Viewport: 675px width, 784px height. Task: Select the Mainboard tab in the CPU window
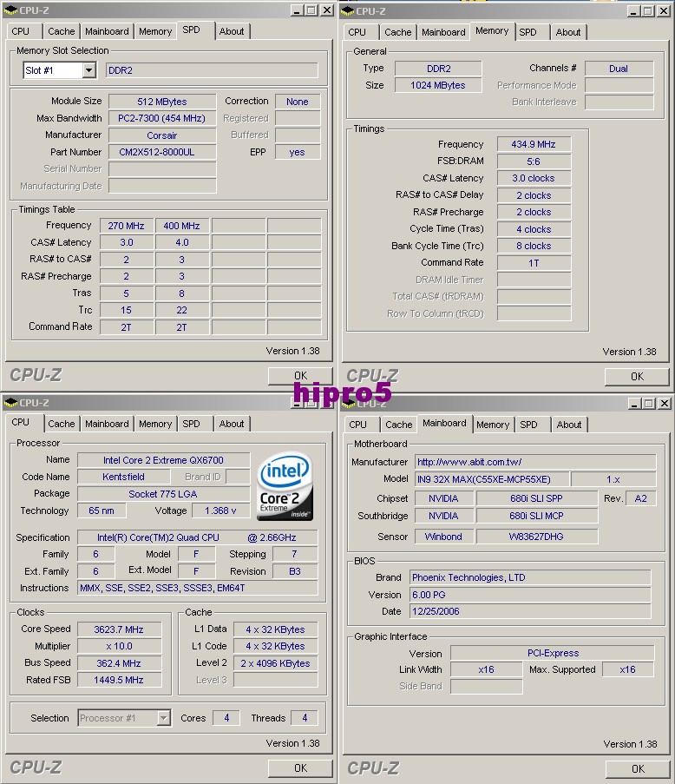pyautogui.click(x=107, y=424)
